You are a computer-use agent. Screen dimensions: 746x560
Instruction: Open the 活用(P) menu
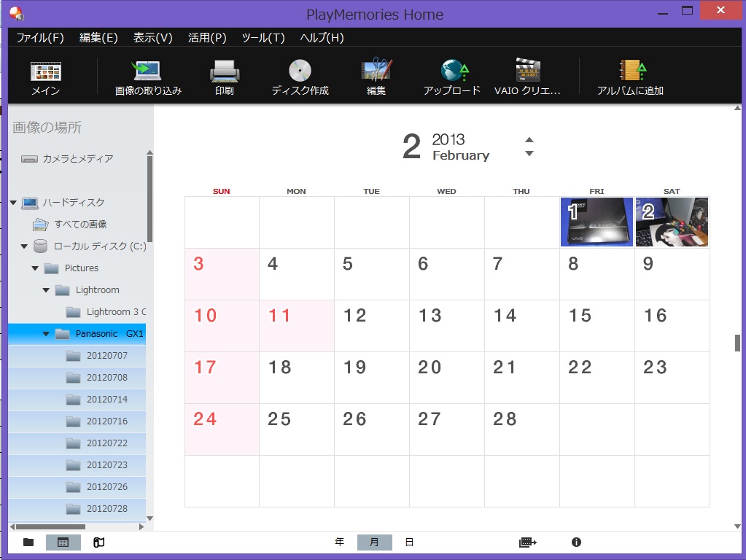207,38
